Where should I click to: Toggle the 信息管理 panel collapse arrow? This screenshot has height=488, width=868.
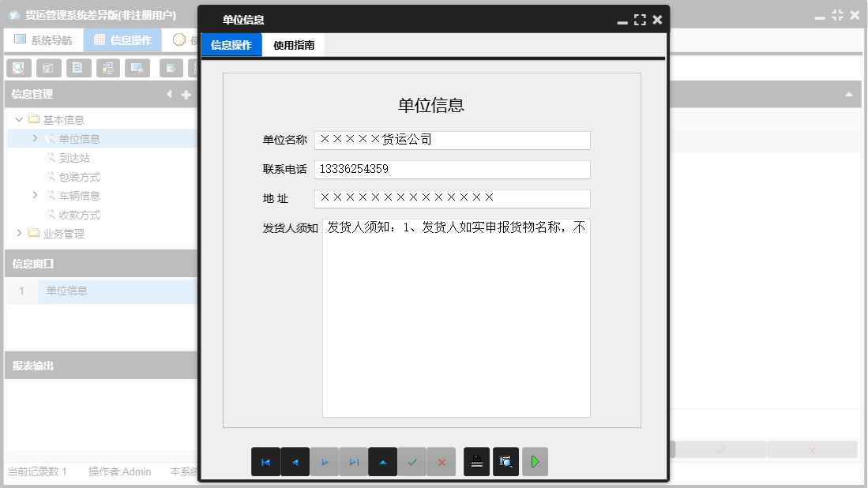click(169, 94)
